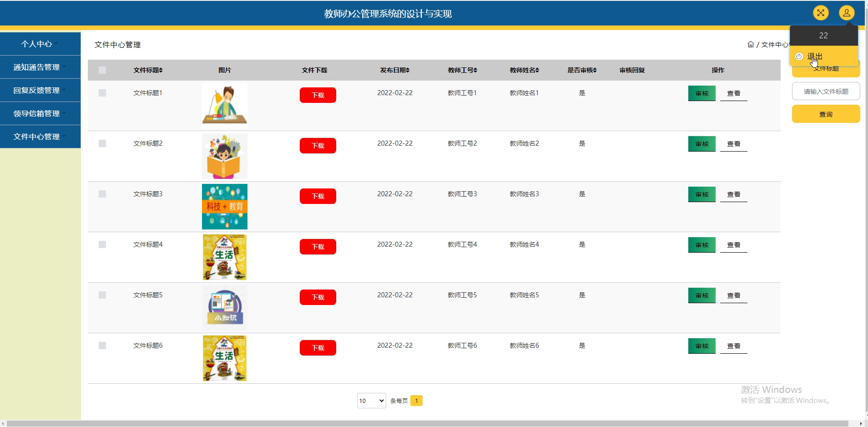Sort table by 文件标题 column arrows
Screen dimensions: 868x427
click(x=161, y=70)
